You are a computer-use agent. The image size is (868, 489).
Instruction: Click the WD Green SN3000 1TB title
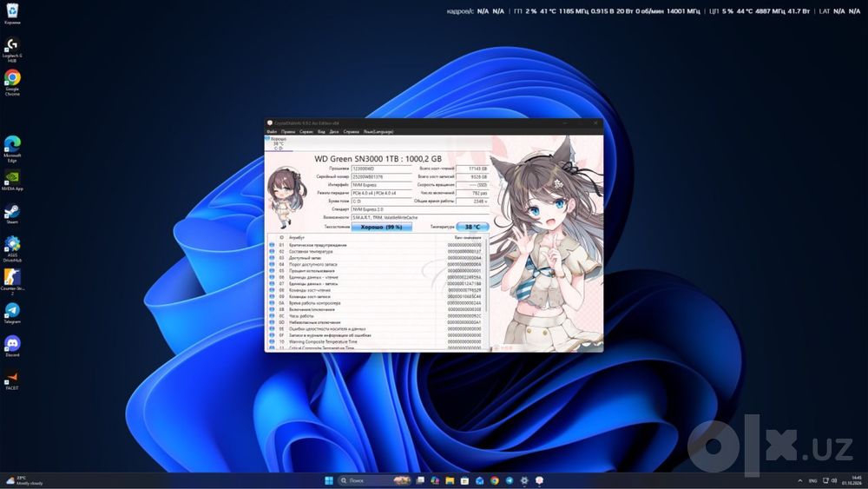pyautogui.click(x=378, y=158)
